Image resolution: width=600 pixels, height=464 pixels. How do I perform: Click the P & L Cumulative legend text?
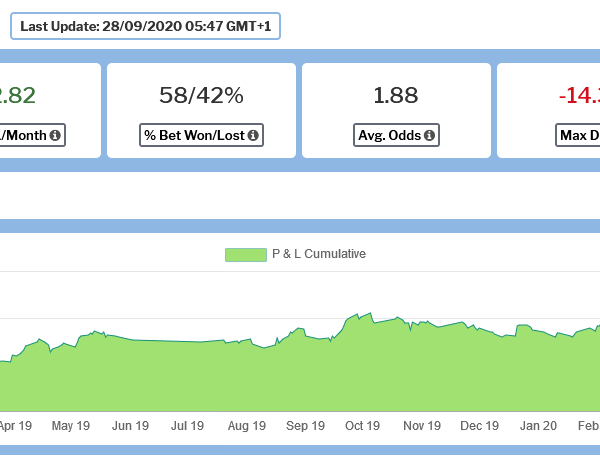click(319, 254)
